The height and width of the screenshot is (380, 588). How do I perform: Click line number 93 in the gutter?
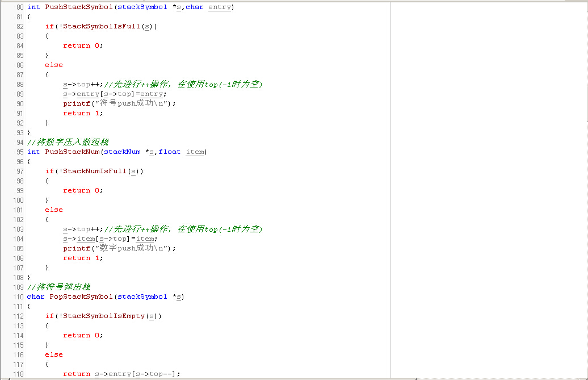pos(20,133)
